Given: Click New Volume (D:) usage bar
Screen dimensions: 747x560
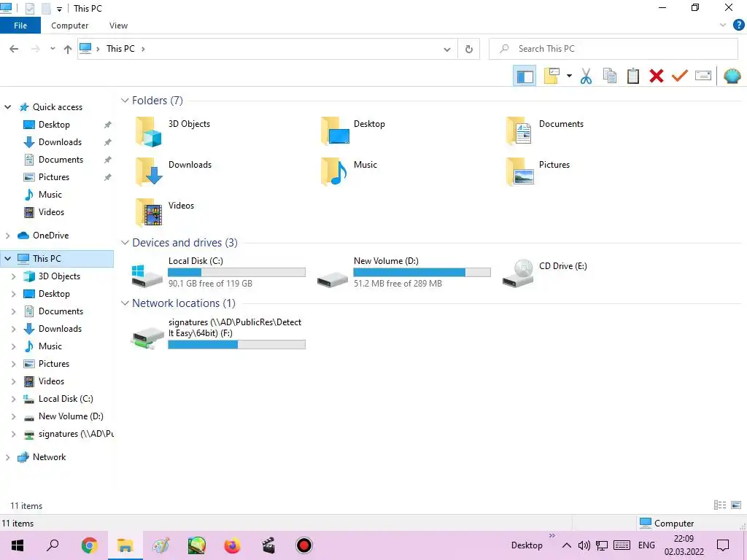Looking at the screenshot, I should click(x=422, y=273).
